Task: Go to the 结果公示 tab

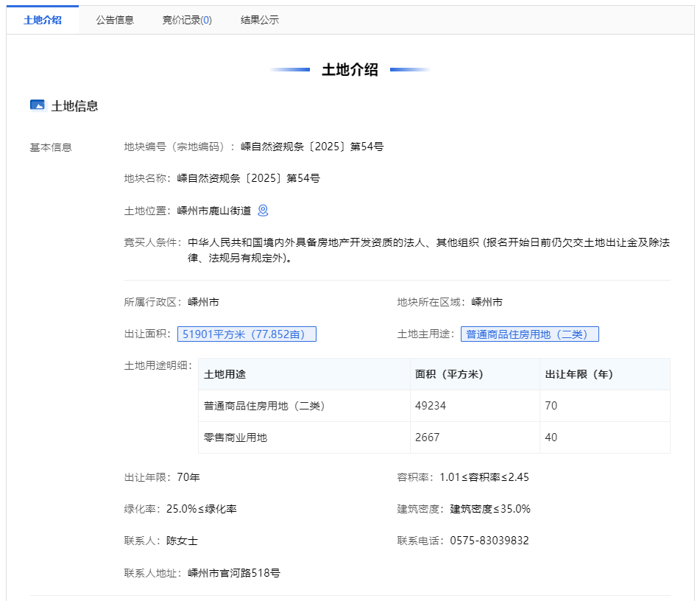Action: tap(260, 20)
